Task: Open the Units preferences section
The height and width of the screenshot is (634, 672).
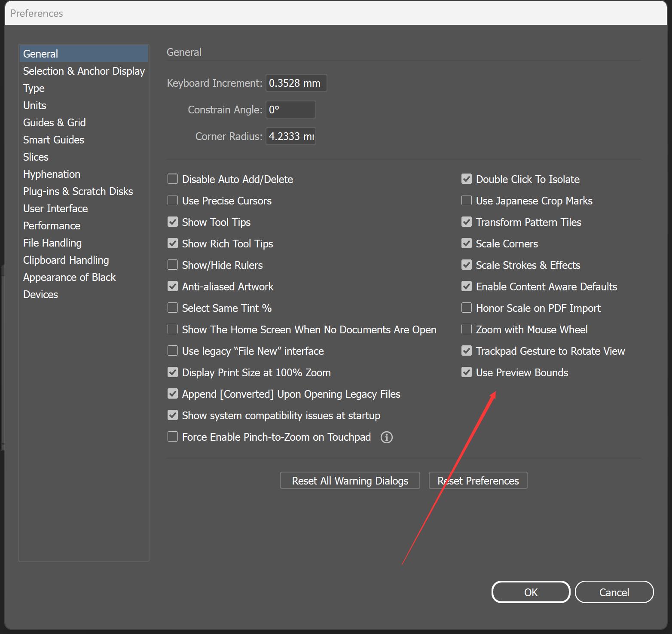Action: pyautogui.click(x=34, y=105)
